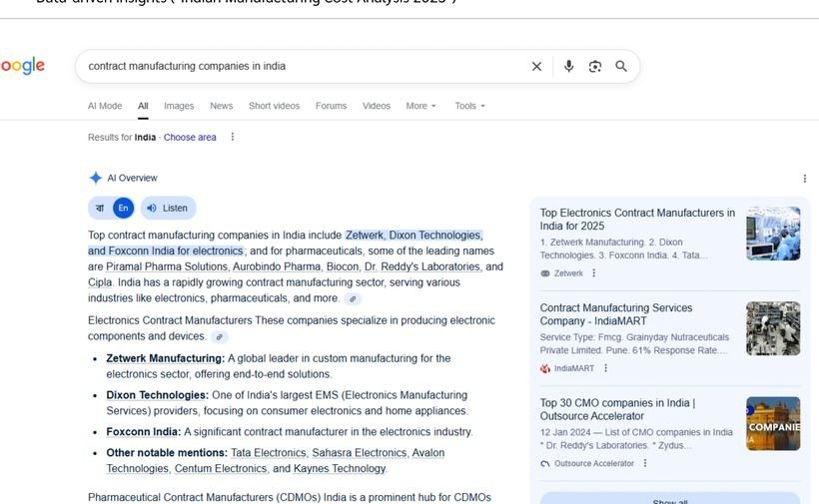Click the magnifier search icon
This screenshot has height=504, width=819.
621,66
